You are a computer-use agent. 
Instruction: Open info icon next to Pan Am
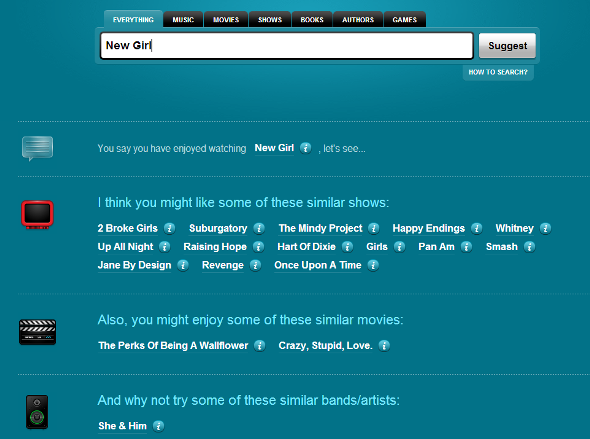(467, 247)
